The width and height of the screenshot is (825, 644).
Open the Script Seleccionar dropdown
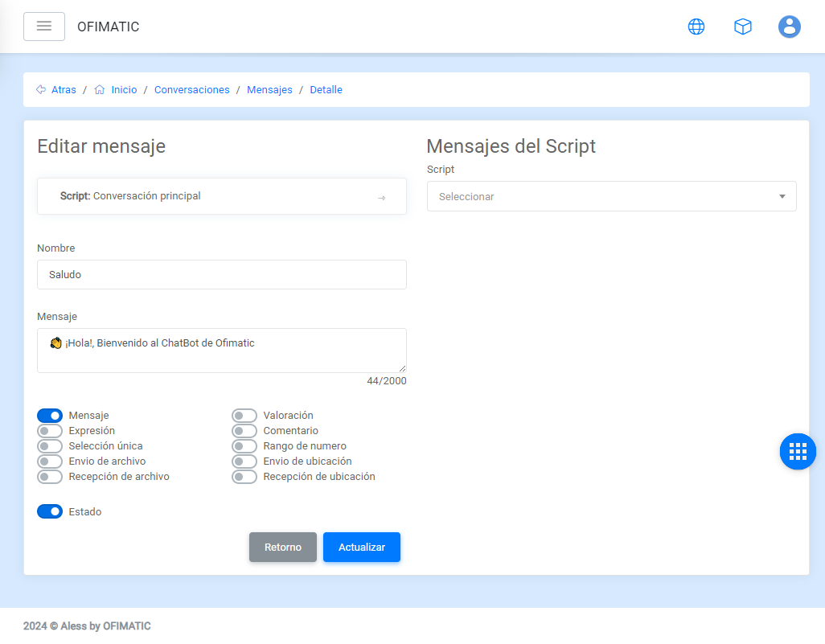click(611, 196)
